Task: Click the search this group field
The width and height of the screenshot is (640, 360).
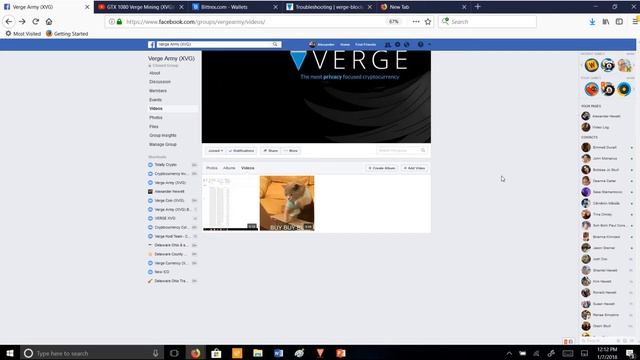Action: (398, 151)
